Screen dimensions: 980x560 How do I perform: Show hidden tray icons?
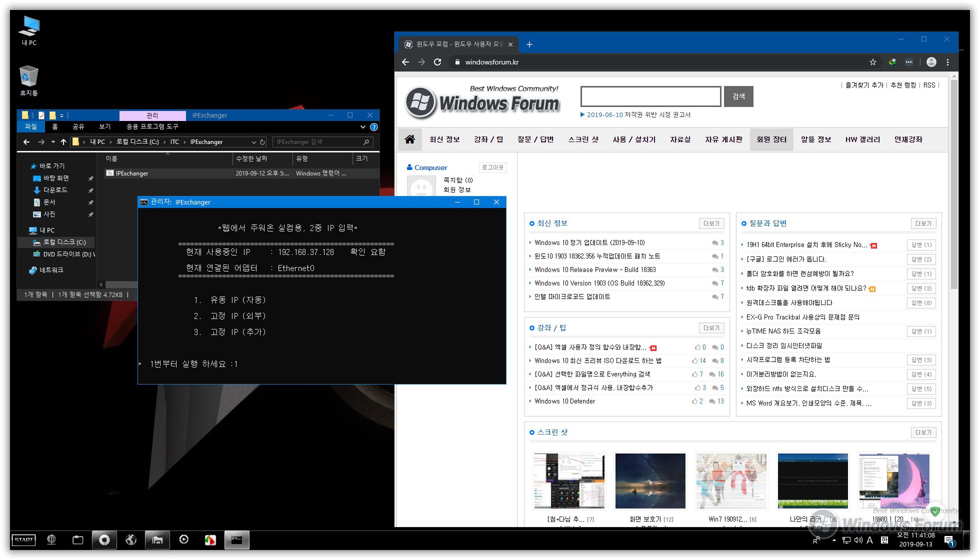(834, 540)
